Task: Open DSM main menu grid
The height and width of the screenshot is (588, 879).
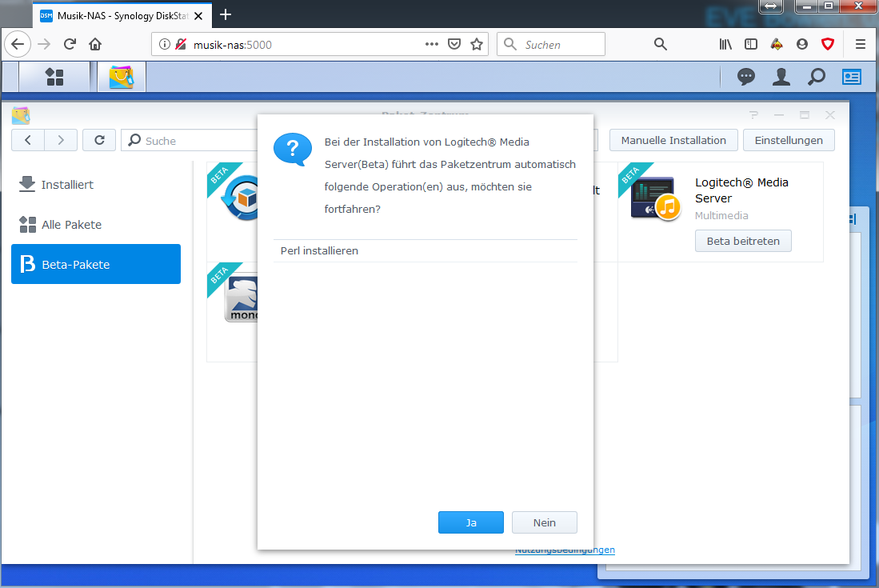Action: [54, 77]
